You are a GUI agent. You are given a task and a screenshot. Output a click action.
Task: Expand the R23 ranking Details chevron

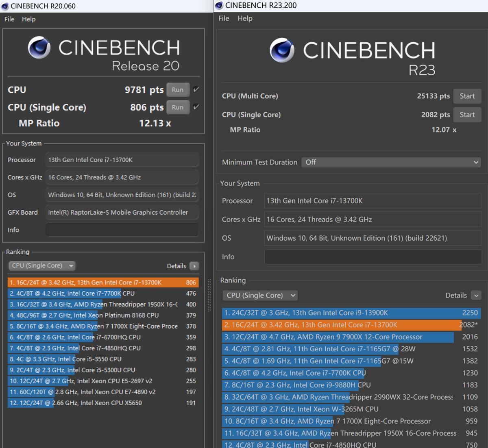coord(476,296)
